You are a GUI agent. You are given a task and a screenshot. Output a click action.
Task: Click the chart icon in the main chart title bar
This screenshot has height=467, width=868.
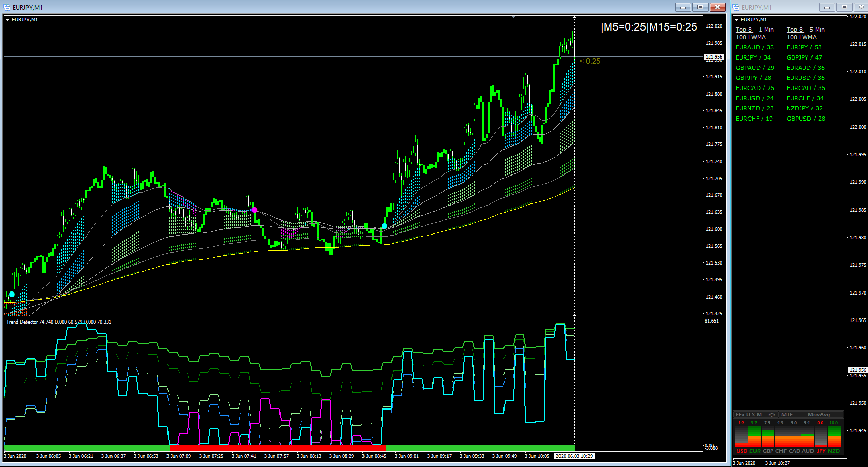(x=7, y=7)
